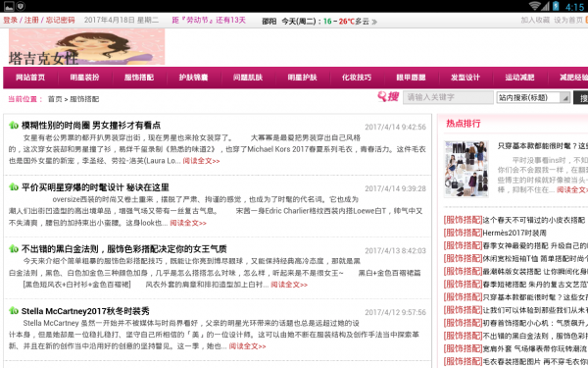Select the 化妆技巧 nav tab
This screenshot has width=588, height=368.
(357, 78)
